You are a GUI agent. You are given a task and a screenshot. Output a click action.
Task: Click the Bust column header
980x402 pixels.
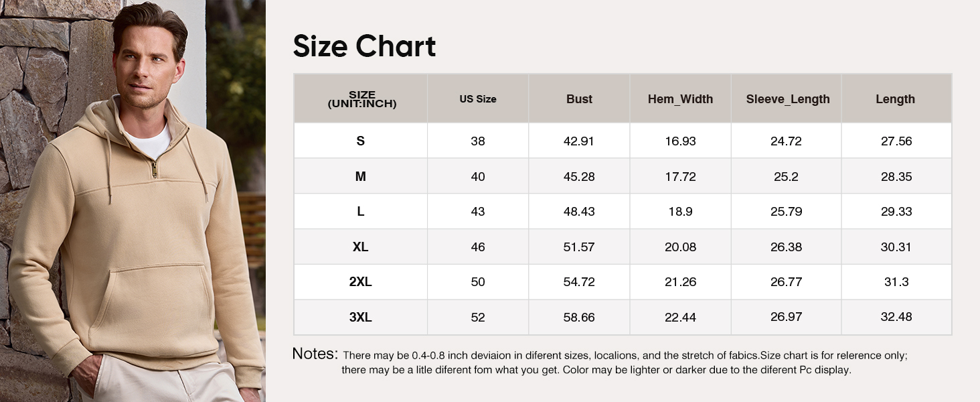(579, 99)
